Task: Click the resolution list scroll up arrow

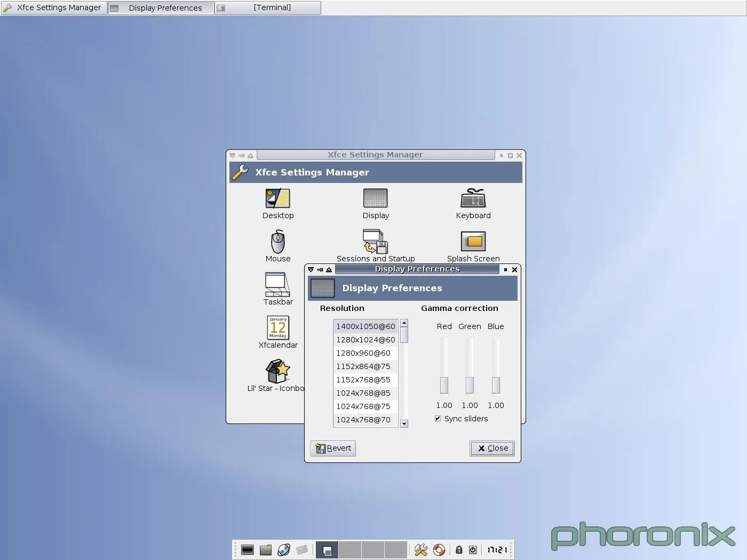Action: tap(404, 323)
